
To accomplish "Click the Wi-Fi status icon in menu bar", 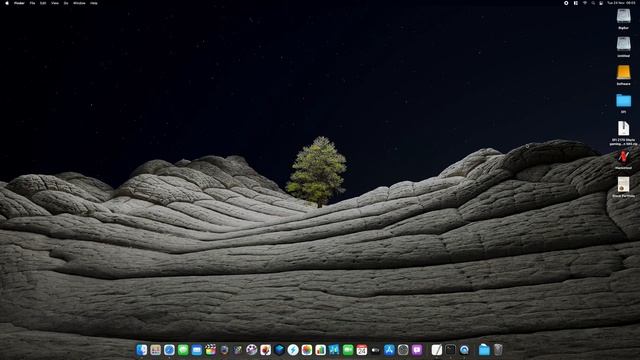I will tap(584, 3).
